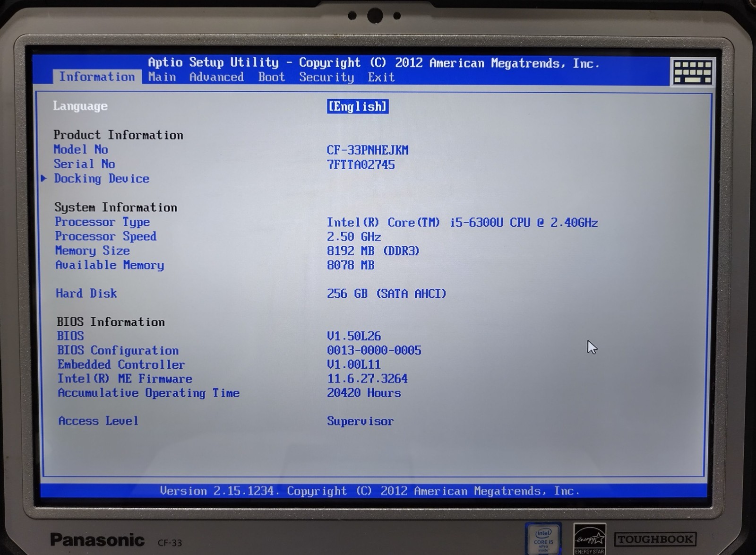
Task: Click the BIOS version label
Action: [x=70, y=336]
